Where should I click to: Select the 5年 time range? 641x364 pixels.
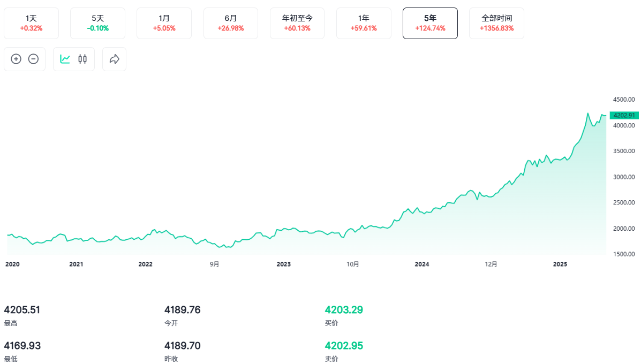coord(430,23)
